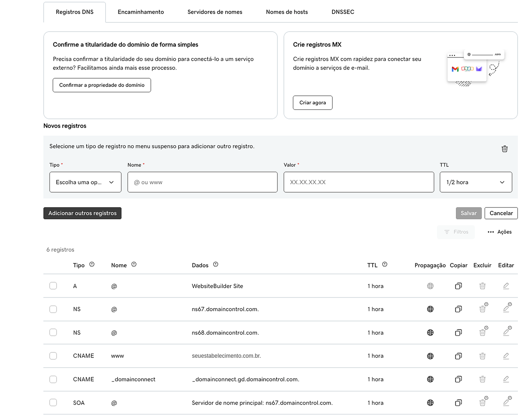This screenshot has width=528, height=420.
Task: Open the Ações menu
Action: [x=499, y=232]
